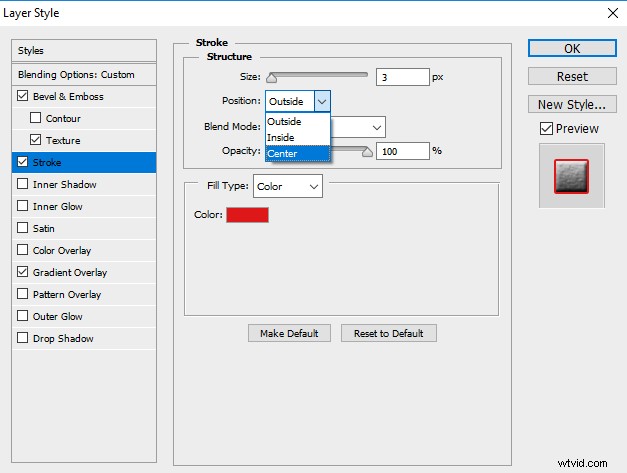Viewport: 627px width, 473px height.
Task: Open the Styles presets section
Action: 84,50
